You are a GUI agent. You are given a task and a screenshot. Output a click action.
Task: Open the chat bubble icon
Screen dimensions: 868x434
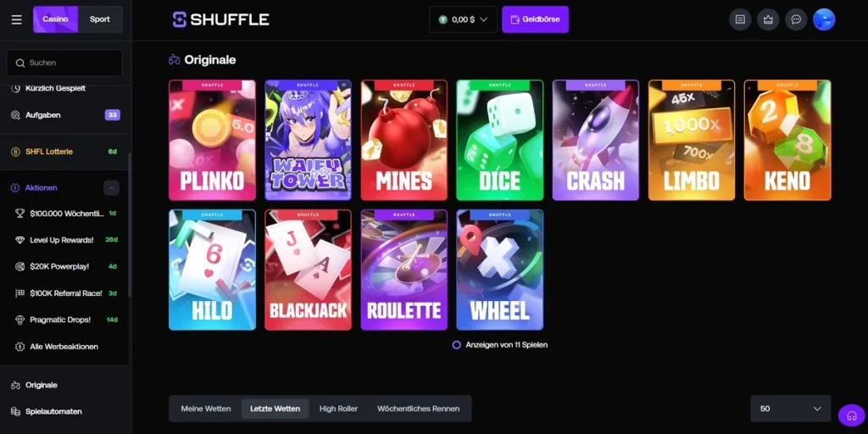[796, 19]
